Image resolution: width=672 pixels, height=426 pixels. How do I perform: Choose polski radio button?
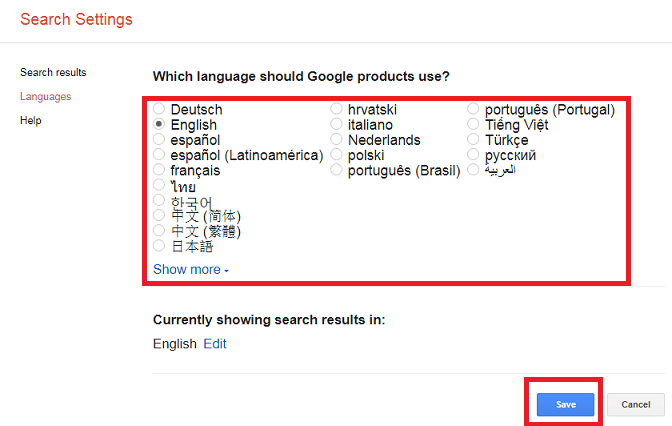point(337,155)
